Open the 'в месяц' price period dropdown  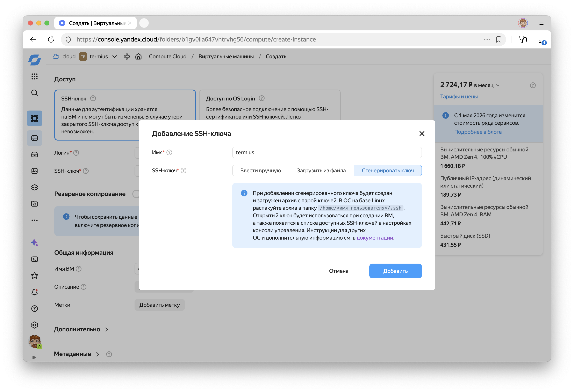pyautogui.click(x=487, y=85)
